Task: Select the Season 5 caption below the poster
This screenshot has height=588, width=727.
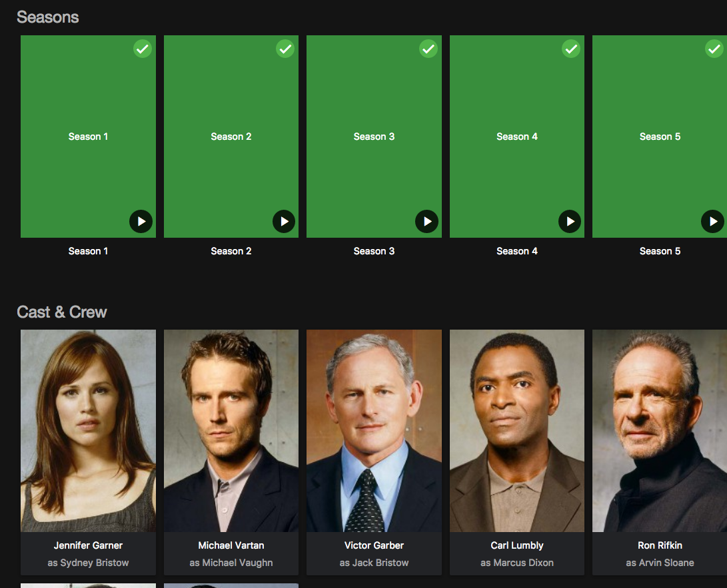Action: (660, 251)
